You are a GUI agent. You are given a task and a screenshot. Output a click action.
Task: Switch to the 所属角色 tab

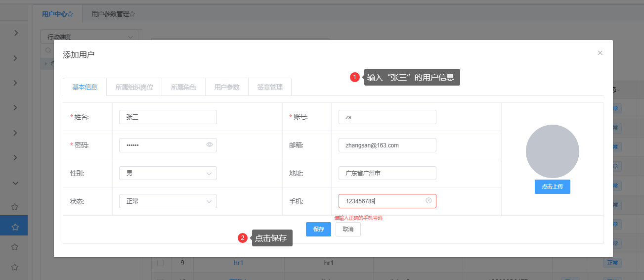183,87
